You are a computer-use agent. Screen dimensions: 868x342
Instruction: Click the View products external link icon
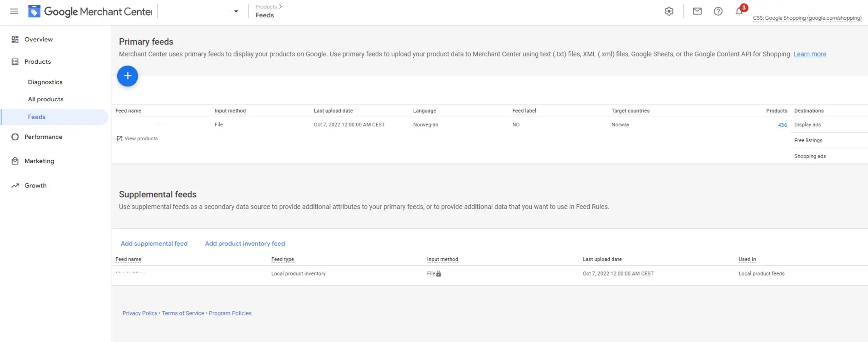pos(119,139)
